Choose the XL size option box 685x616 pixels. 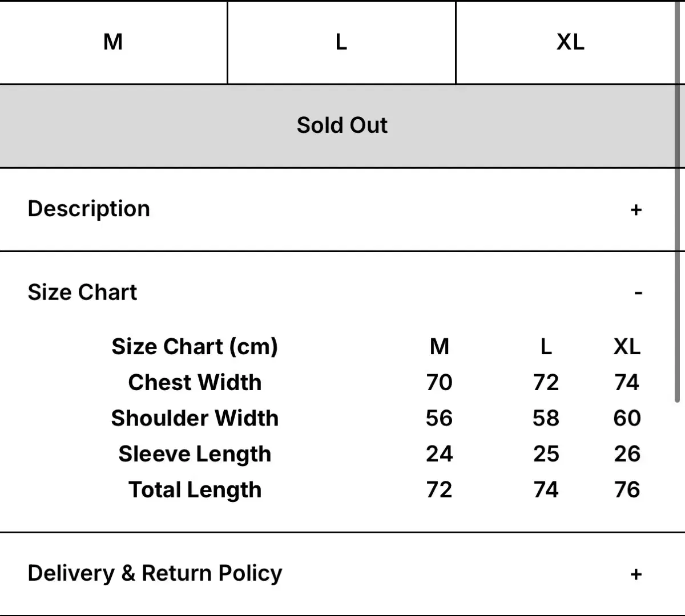click(570, 42)
